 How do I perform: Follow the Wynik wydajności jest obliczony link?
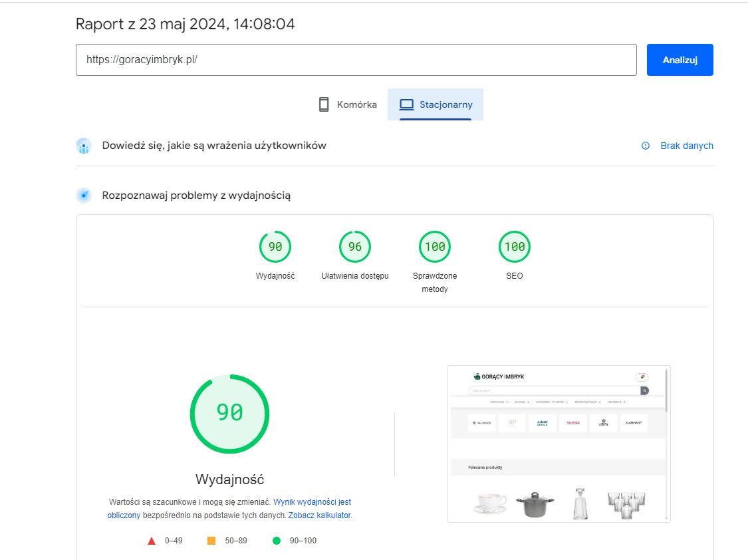(x=312, y=502)
